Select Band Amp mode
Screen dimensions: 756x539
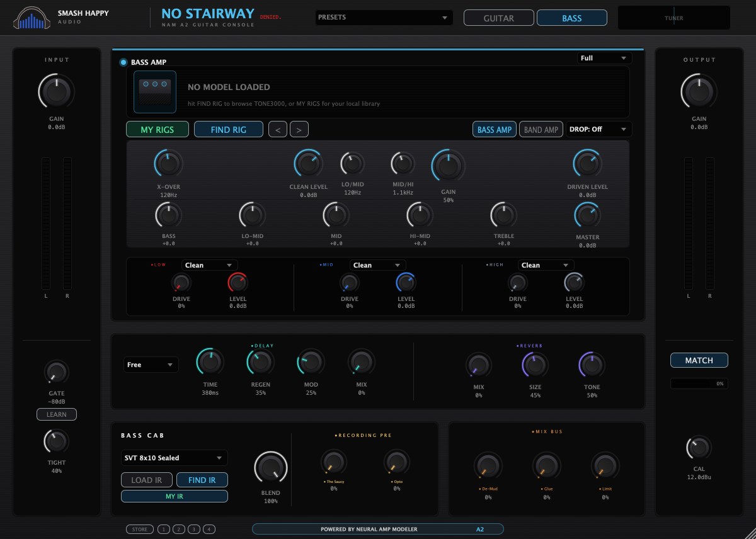[541, 130]
